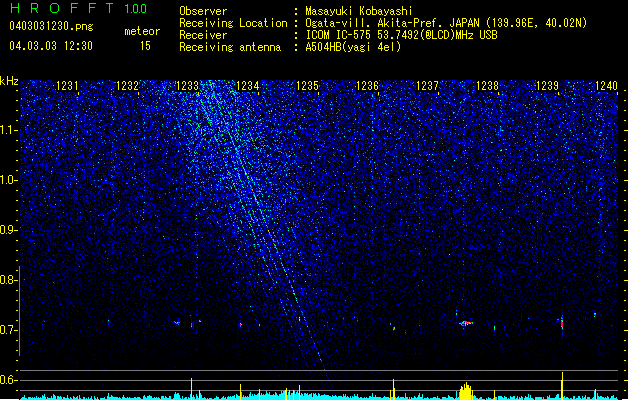
Task: Click the version number 1.0.0
Action: tap(136, 9)
